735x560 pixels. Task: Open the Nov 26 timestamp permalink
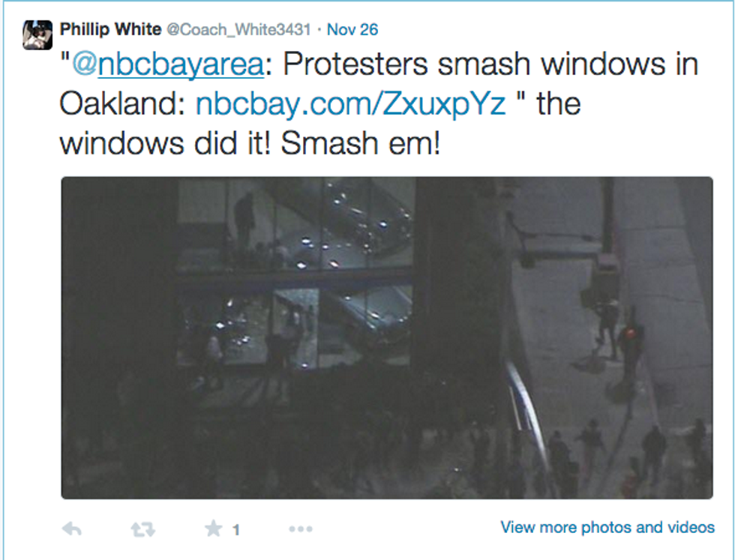(352, 30)
